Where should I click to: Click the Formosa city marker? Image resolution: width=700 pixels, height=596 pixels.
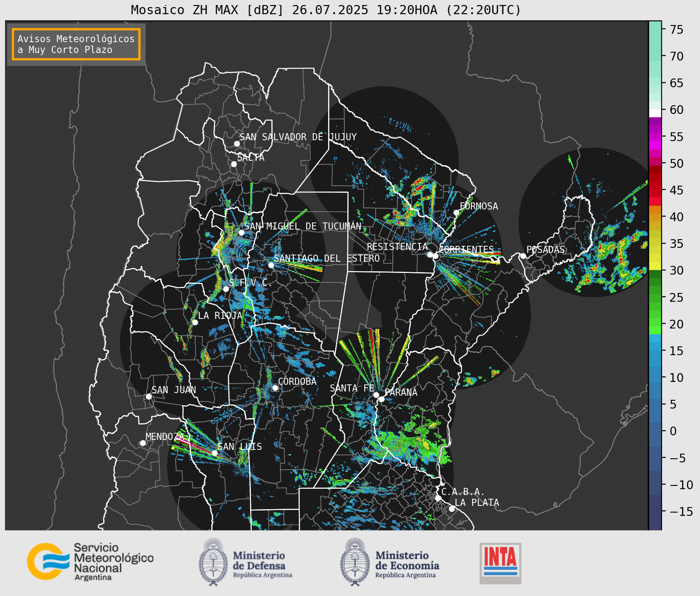click(x=457, y=212)
